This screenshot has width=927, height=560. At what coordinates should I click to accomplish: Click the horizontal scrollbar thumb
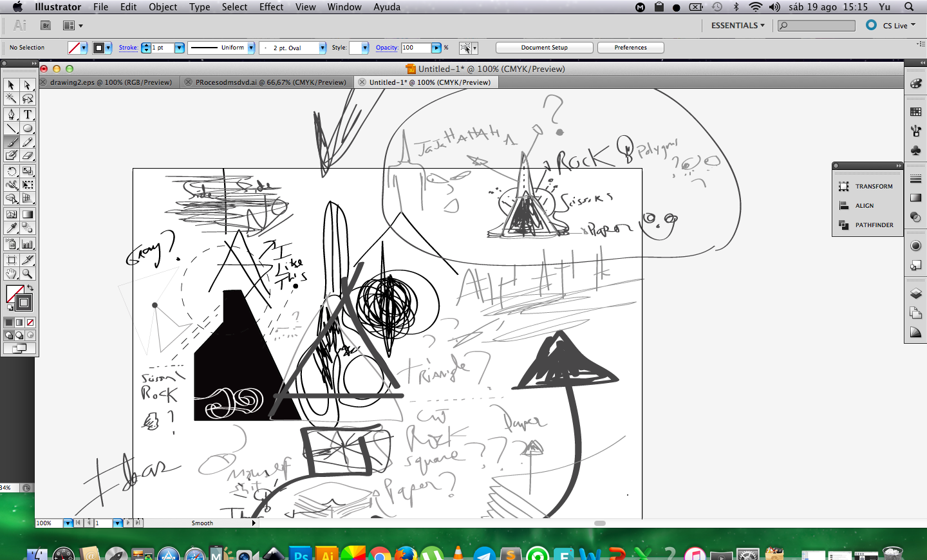[x=600, y=523]
